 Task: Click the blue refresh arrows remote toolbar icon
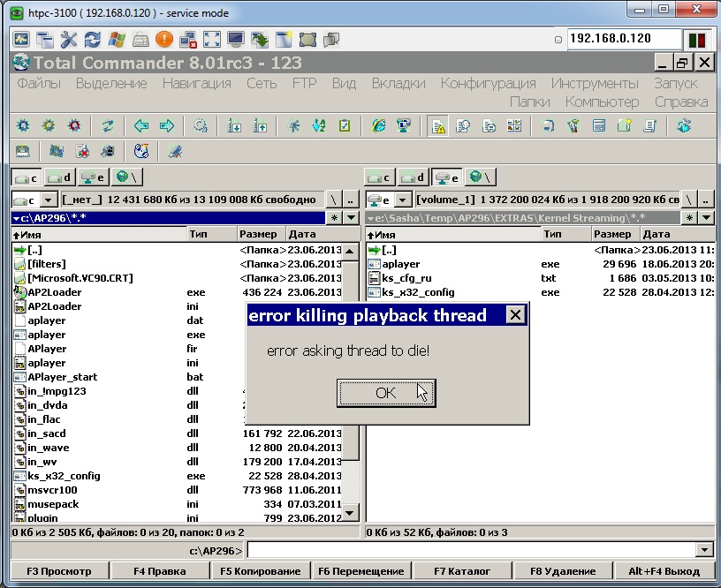pos(93,40)
